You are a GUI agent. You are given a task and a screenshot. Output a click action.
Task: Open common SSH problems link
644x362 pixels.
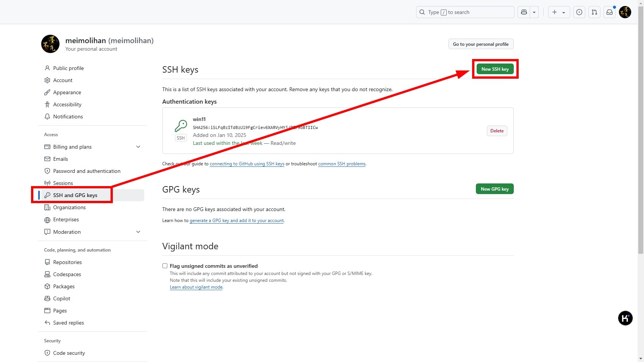(x=342, y=164)
